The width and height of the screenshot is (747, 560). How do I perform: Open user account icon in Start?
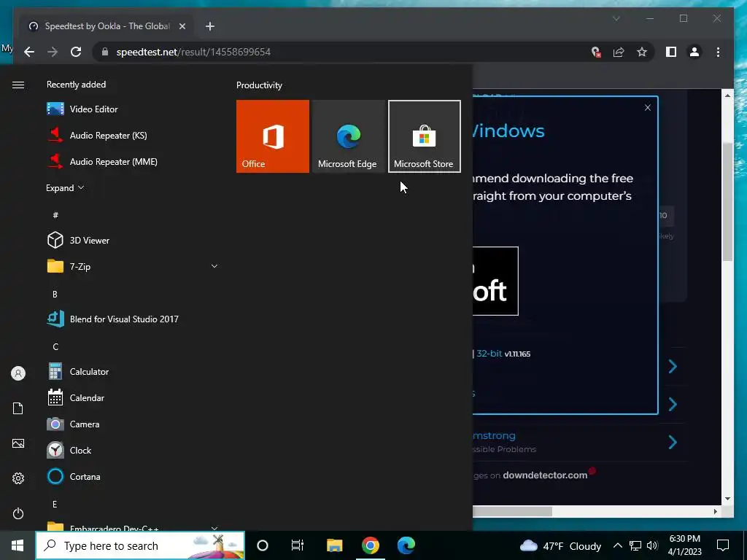18,373
